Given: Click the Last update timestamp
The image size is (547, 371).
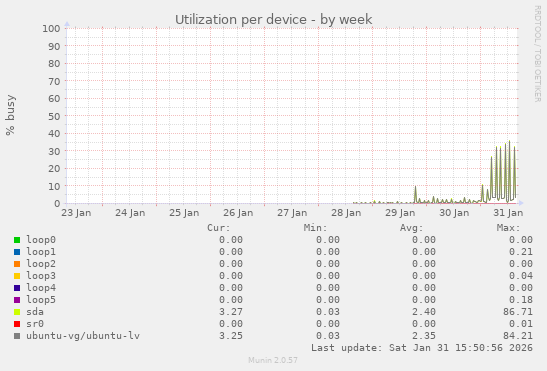Looking at the screenshot, I should 422,348.
